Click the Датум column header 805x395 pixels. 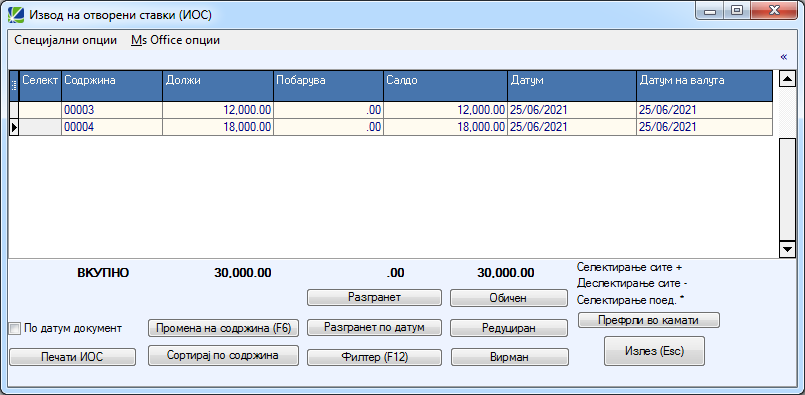point(572,86)
